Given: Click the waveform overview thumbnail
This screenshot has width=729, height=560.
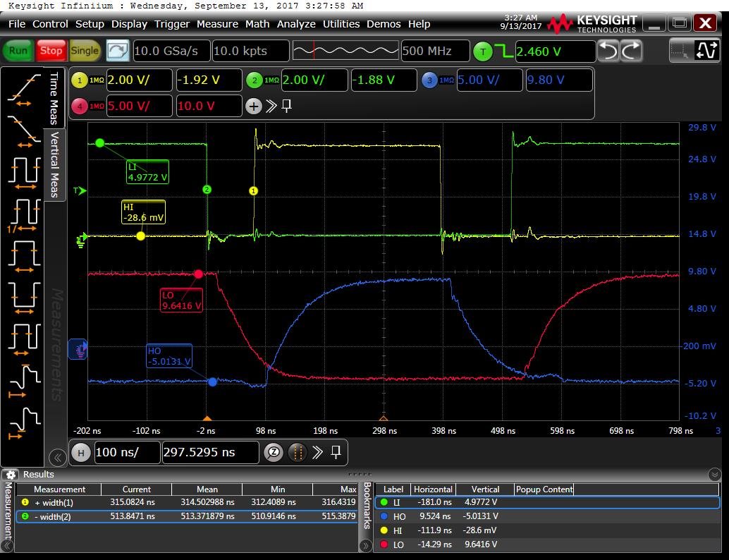Looking at the screenshot, I should pyautogui.click(x=345, y=51).
